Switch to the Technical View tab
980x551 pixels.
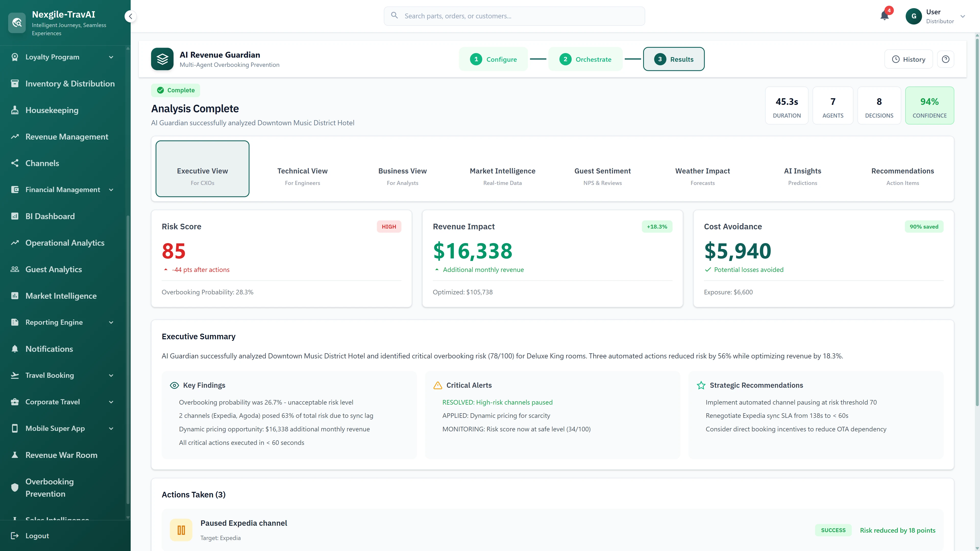tap(302, 176)
